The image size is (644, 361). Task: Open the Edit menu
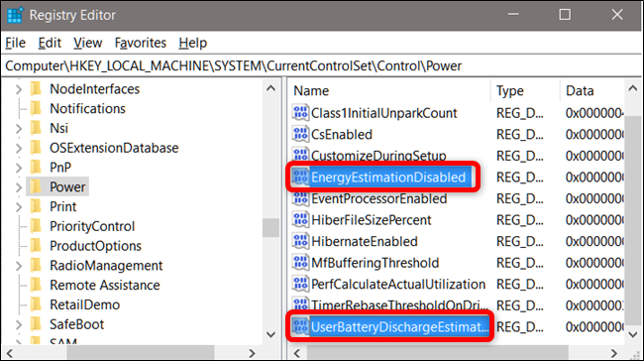(50, 43)
